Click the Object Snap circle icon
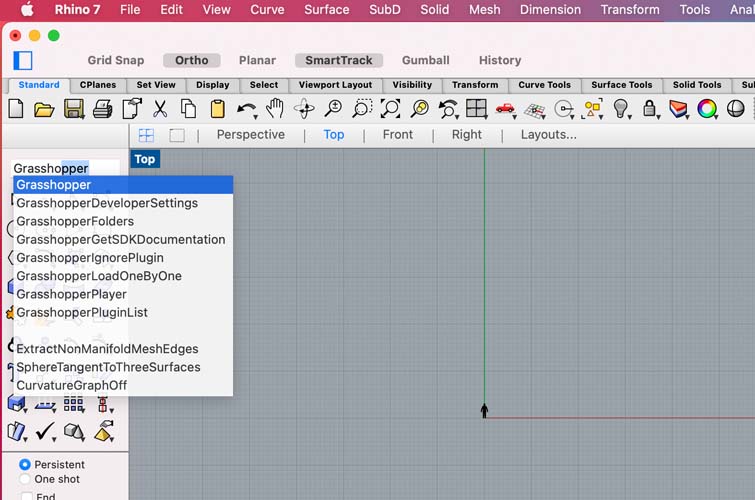The image size is (755, 500). click(563, 109)
